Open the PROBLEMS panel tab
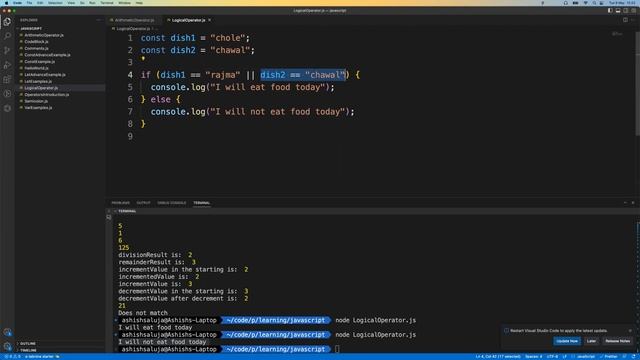Viewport: 640px width, 360px height. [120, 203]
